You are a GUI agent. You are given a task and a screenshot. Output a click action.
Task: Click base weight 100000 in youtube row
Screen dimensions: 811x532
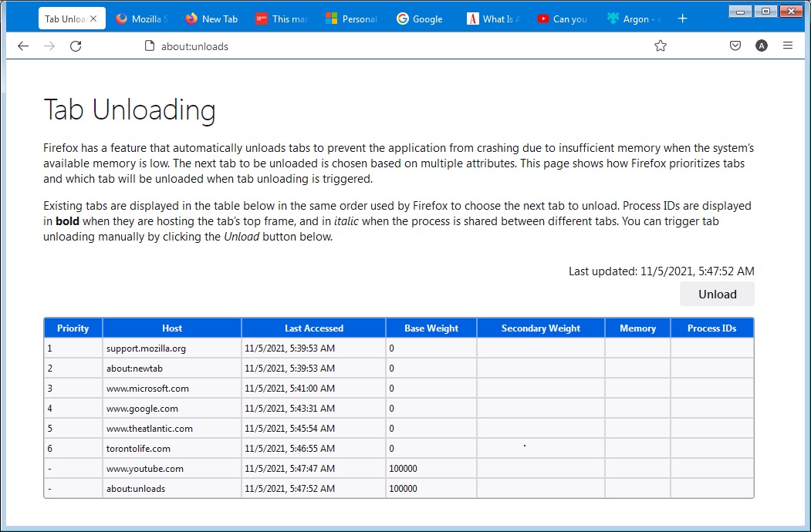point(431,469)
